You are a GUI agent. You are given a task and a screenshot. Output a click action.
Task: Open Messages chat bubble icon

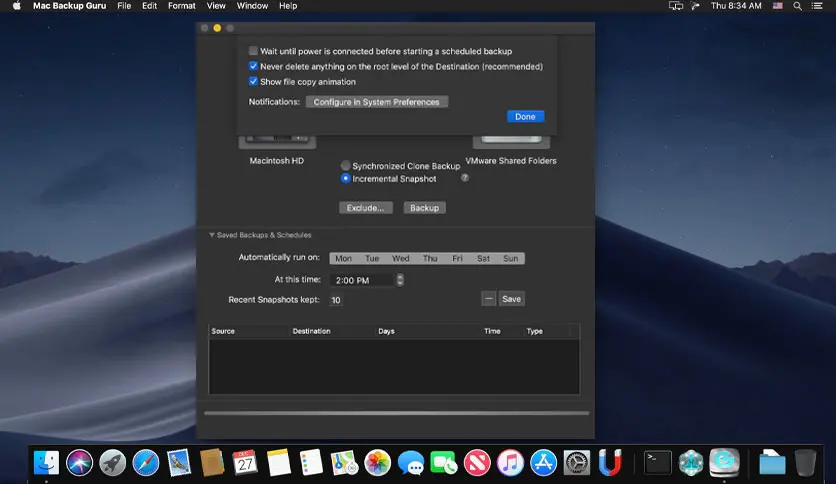(x=411, y=462)
